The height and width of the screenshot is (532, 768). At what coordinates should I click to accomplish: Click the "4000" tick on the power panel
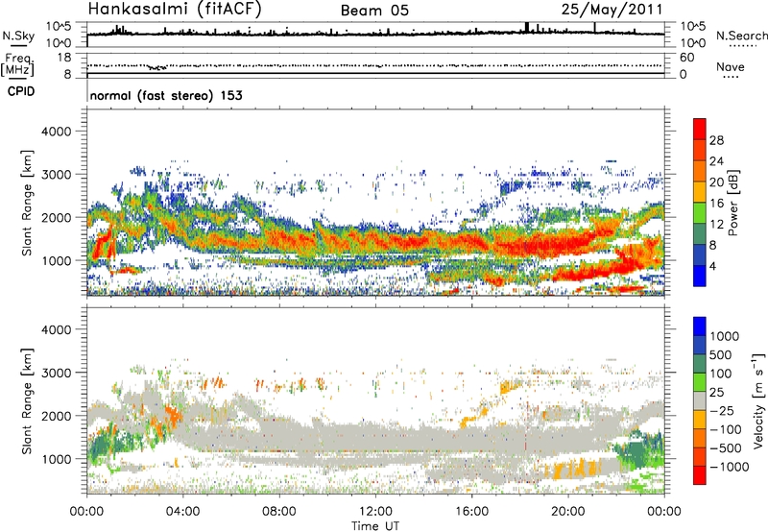click(x=57, y=132)
